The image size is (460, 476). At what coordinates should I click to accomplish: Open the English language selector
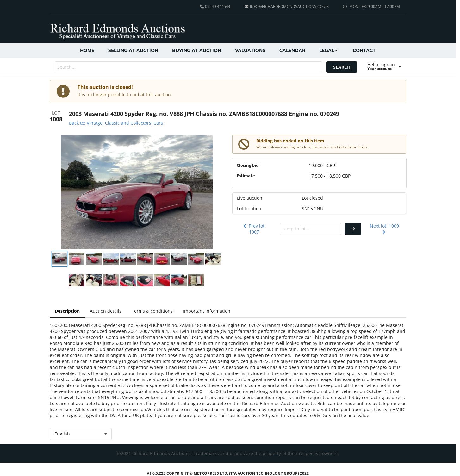(81, 434)
